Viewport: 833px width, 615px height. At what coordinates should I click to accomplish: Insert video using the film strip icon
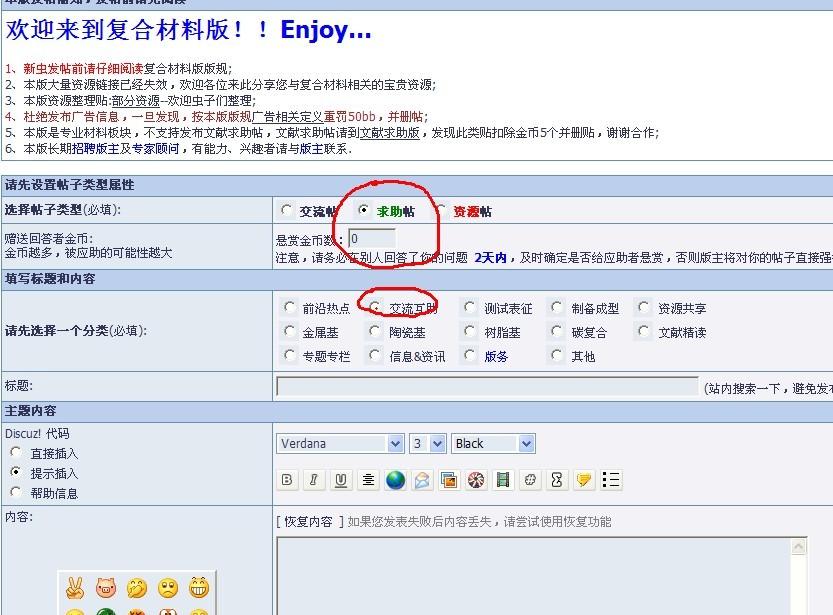pos(503,480)
